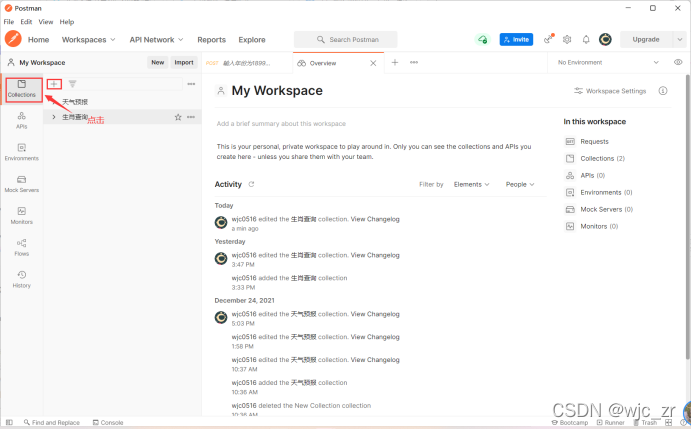Open collections panel more options menu
691x430 pixels.
tap(191, 84)
